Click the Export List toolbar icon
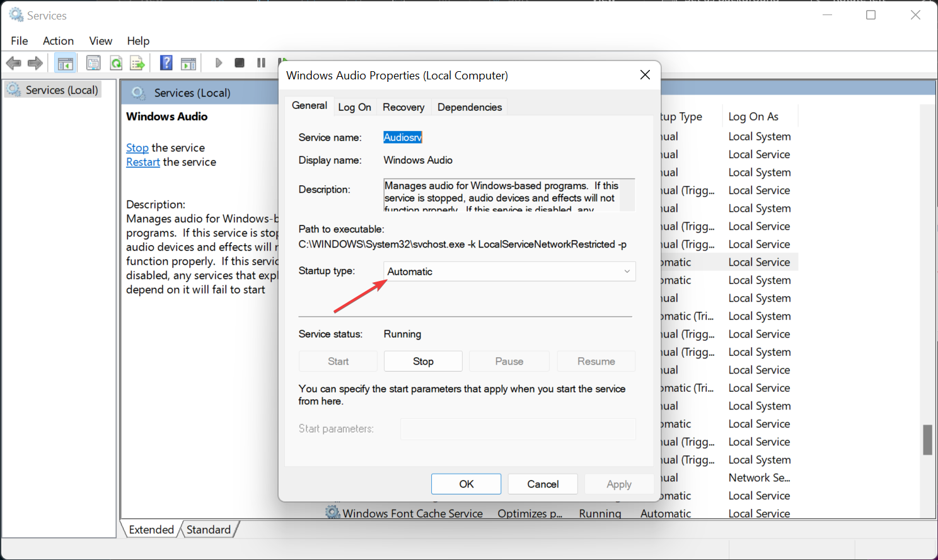Image resolution: width=938 pixels, height=560 pixels. (x=137, y=63)
